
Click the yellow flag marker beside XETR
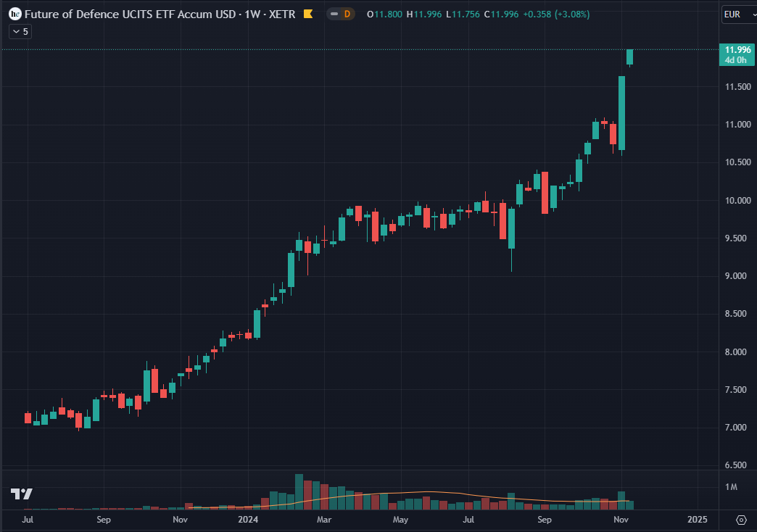coord(308,14)
